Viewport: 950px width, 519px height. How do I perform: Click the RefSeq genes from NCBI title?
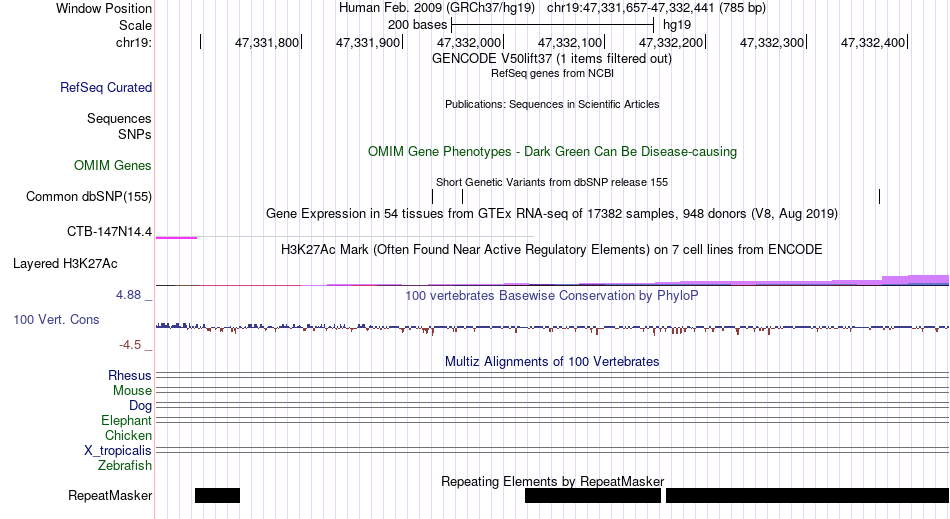point(552,73)
